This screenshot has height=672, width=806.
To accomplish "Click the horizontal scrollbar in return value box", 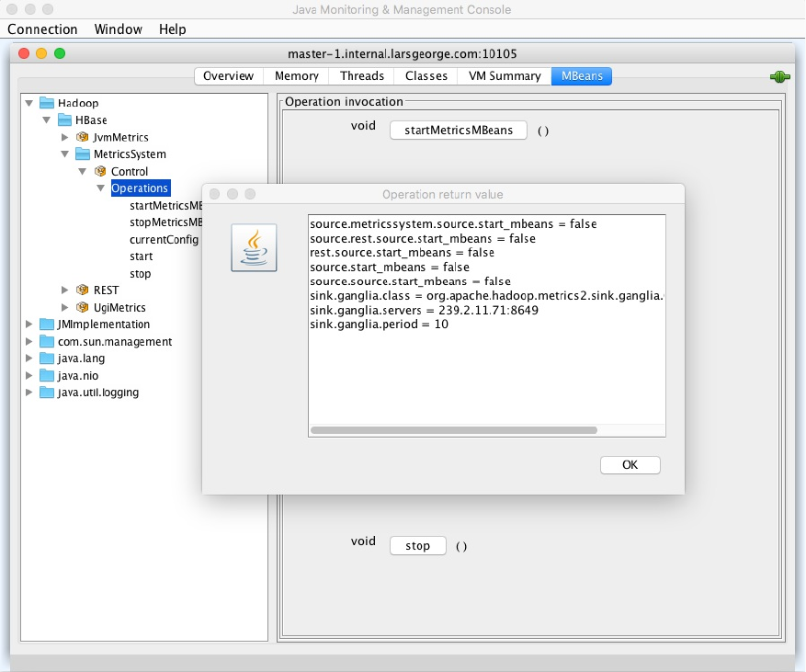I will (454, 430).
